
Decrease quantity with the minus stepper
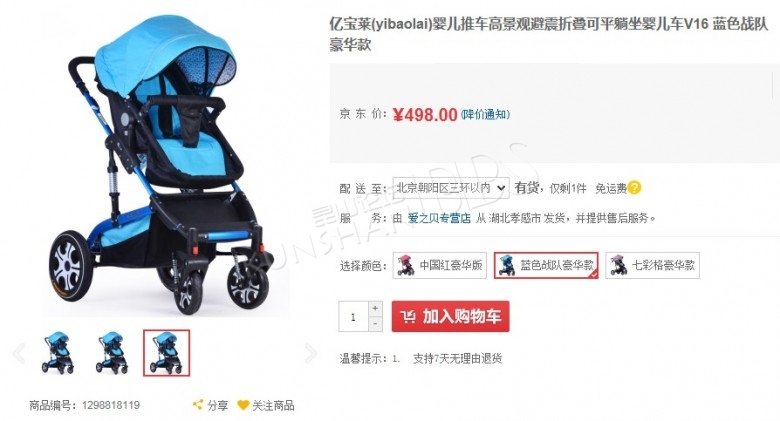pyautogui.click(x=375, y=324)
